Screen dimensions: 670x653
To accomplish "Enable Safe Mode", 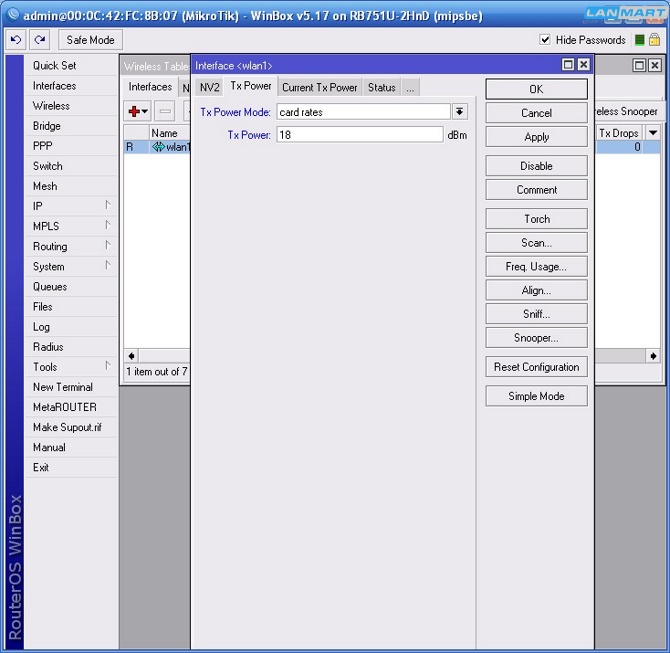I will pos(90,40).
